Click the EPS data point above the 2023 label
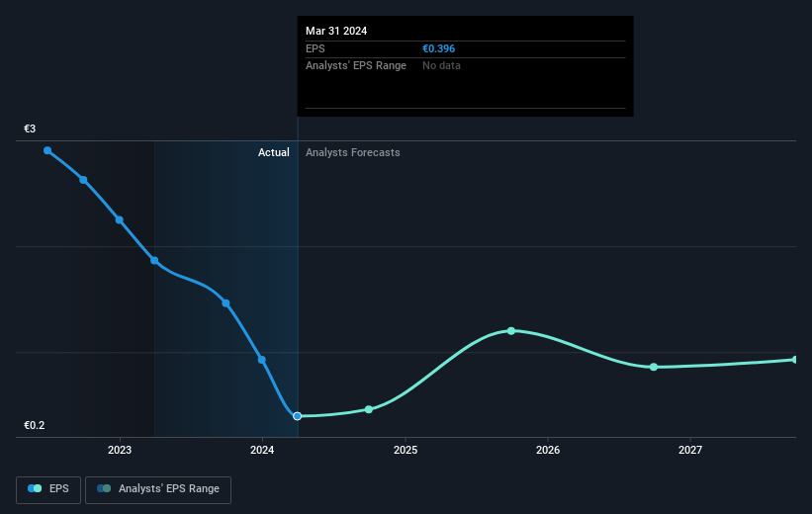Image resolution: width=812 pixels, height=514 pixels. point(119,220)
